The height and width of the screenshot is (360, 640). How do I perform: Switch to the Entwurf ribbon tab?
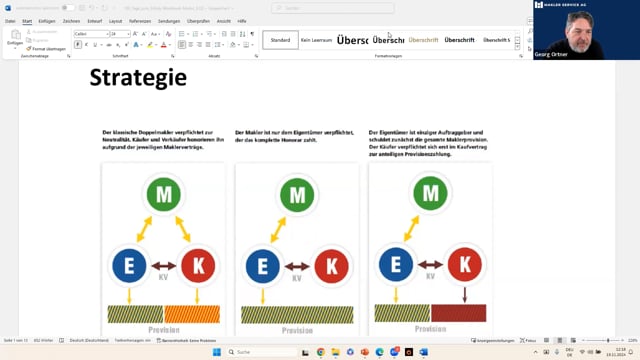(x=95, y=21)
